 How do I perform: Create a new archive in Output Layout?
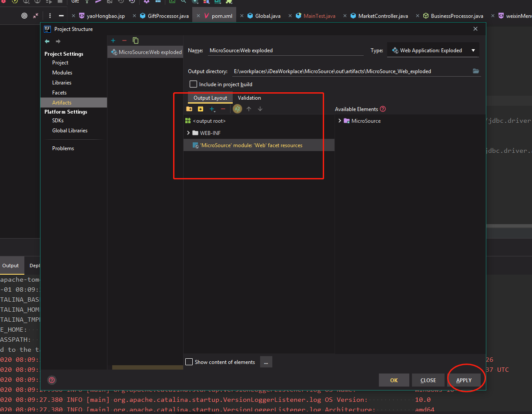(x=200, y=108)
